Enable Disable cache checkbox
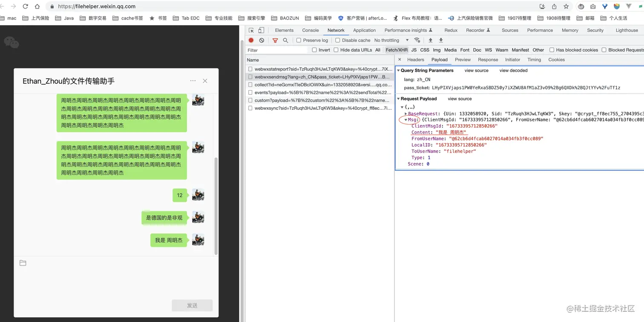 tap(338, 40)
